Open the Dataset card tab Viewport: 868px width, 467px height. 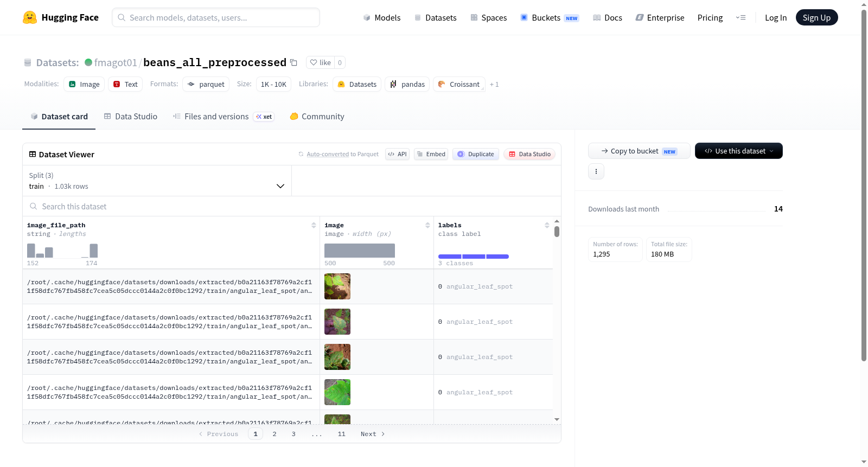[x=59, y=116]
